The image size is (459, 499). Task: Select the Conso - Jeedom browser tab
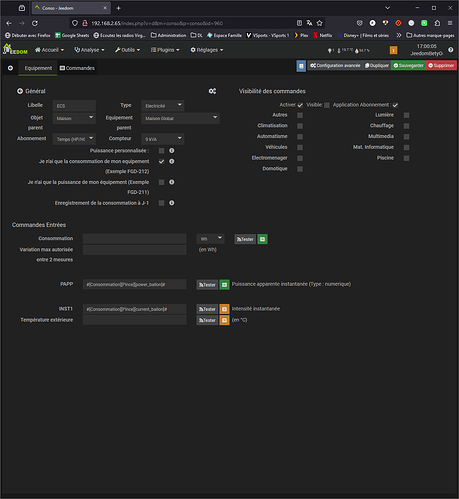(71, 8)
